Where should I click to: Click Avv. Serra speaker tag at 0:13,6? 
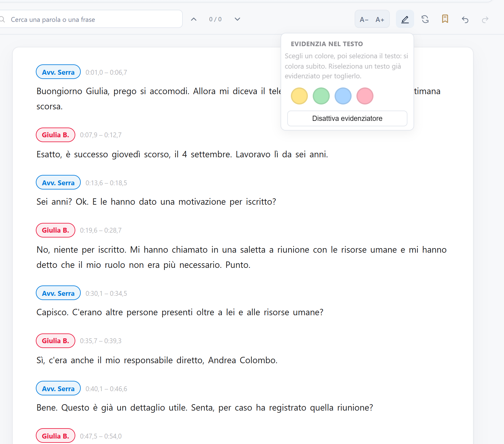click(x=58, y=183)
